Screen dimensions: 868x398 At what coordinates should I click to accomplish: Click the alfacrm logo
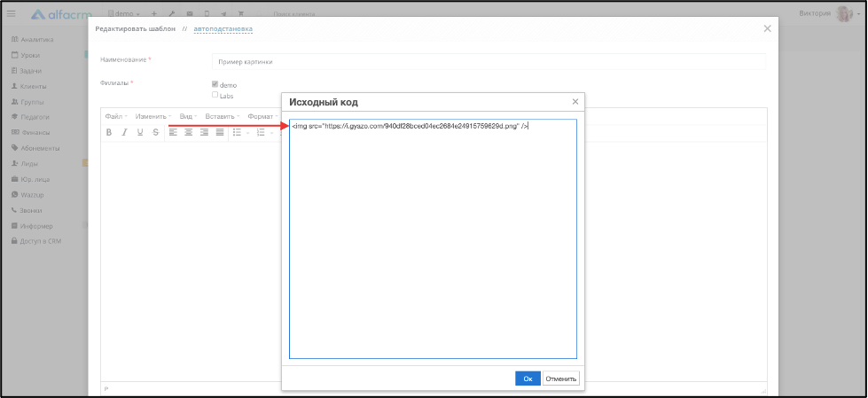point(61,14)
